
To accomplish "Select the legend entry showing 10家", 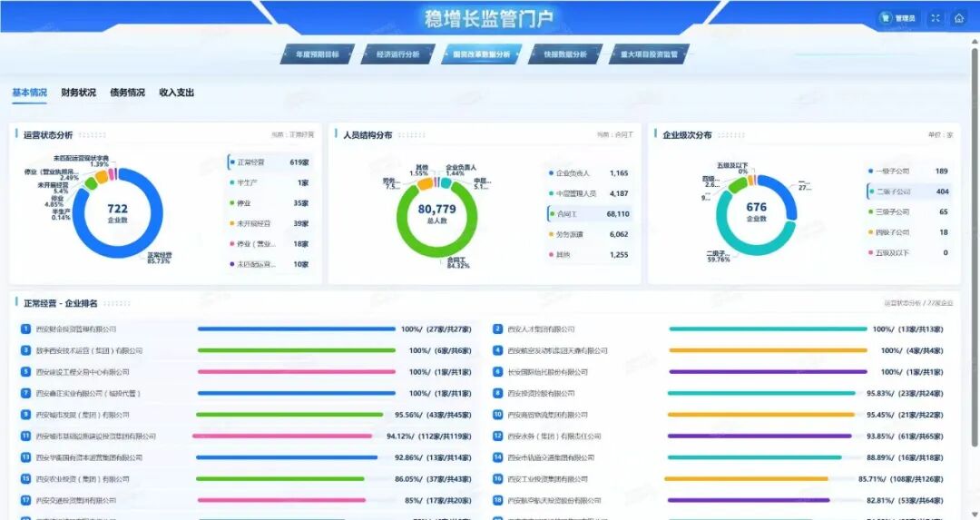I will pos(269,264).
